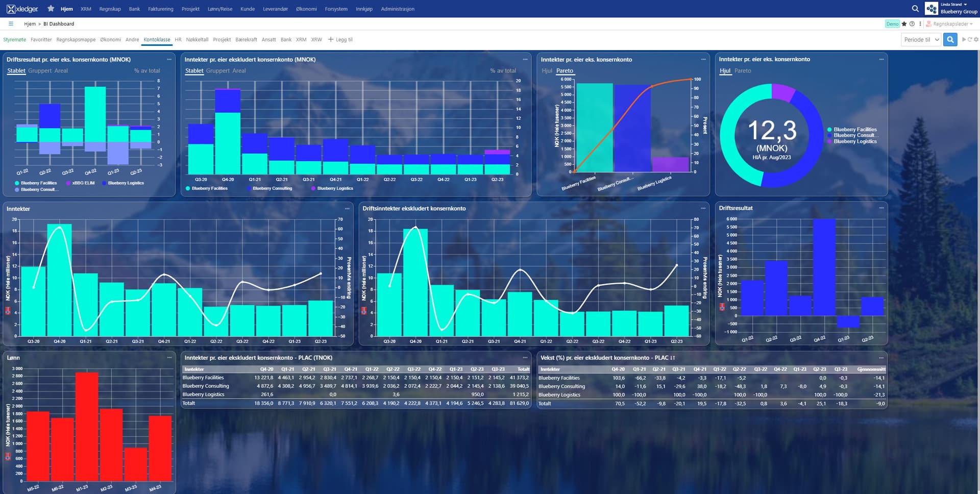The width and height of the screenshot is (980, 494).
Task: Open options menu of Inntekter line-bar widget
Action: pos(347,209)
